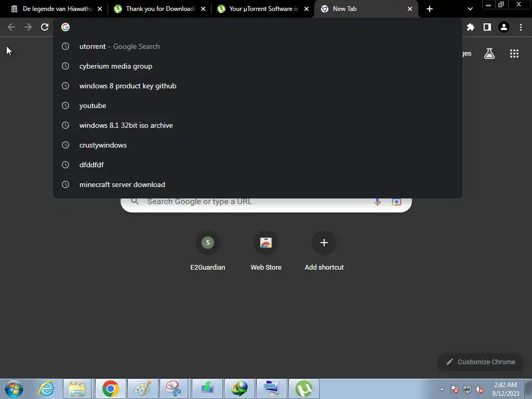Close the Thank you for Downloading tab
This screenshot has height=399, width=532.
(203, 9)
